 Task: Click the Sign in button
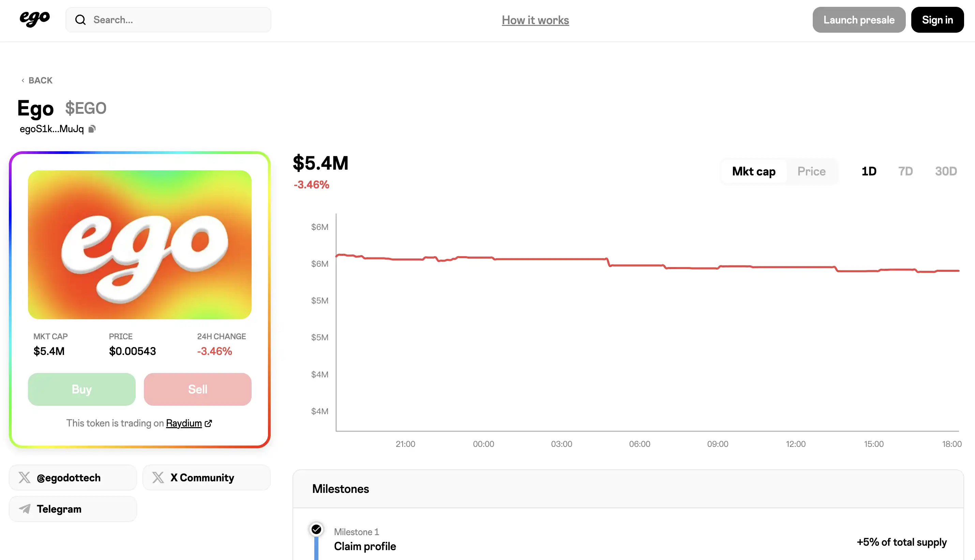coord(937,20)
